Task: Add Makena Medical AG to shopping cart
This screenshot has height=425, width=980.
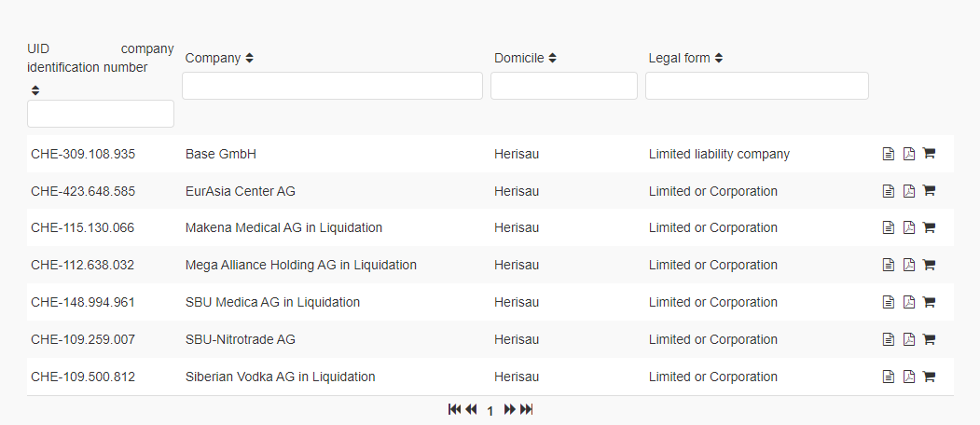Action: pyautogui.click(x=929, y=227)
